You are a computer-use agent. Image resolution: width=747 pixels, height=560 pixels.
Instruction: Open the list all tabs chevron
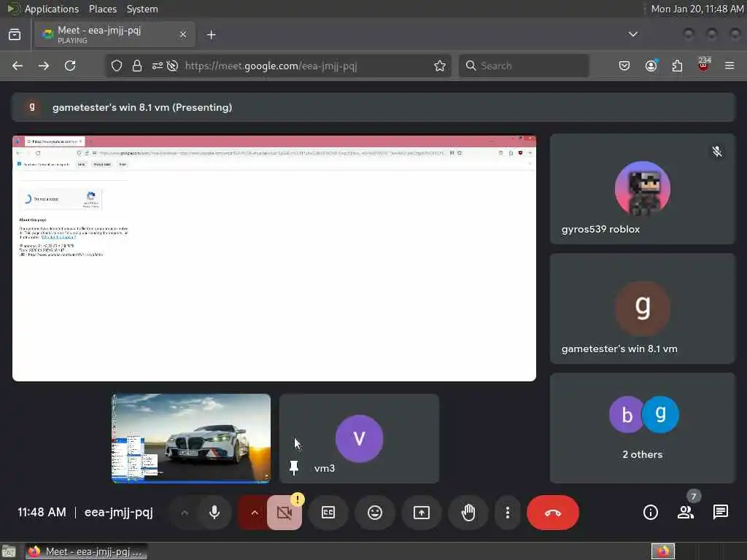point(632,34)
